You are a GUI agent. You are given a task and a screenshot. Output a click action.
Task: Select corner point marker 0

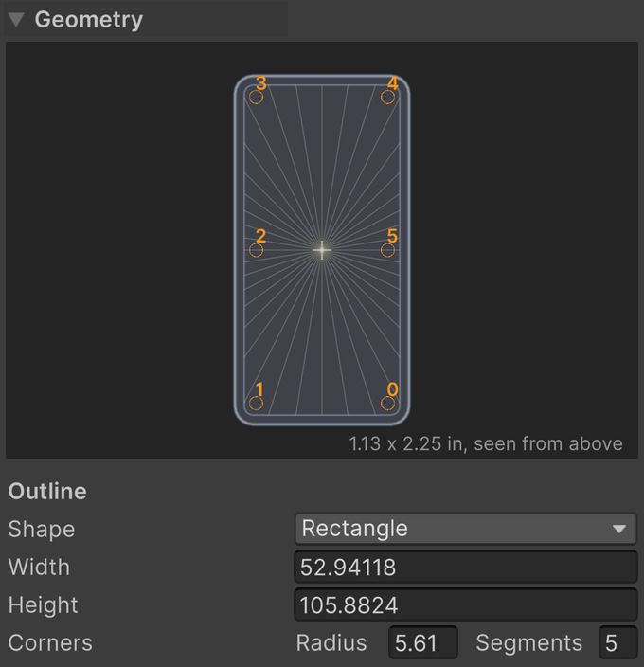pos(387,404)
